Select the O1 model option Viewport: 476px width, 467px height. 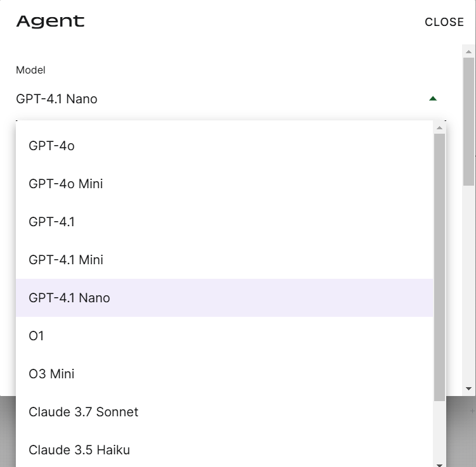pyautogui.click(x=224, y=336)
